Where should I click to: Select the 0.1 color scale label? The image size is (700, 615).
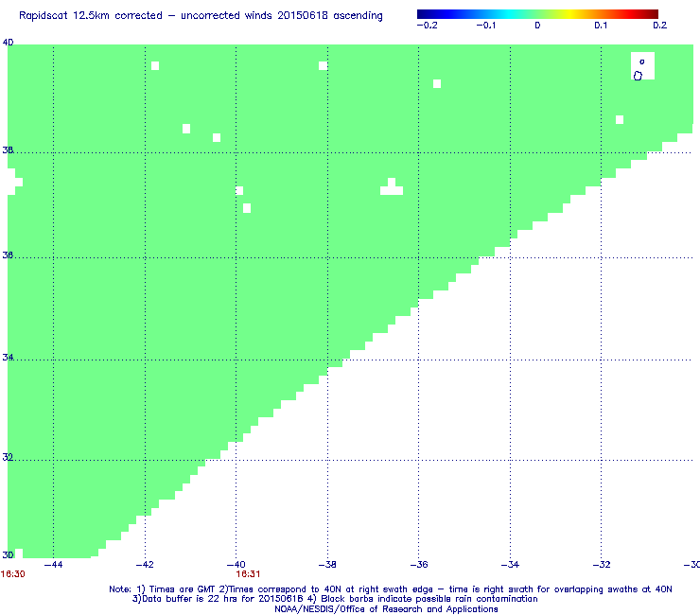601,26
